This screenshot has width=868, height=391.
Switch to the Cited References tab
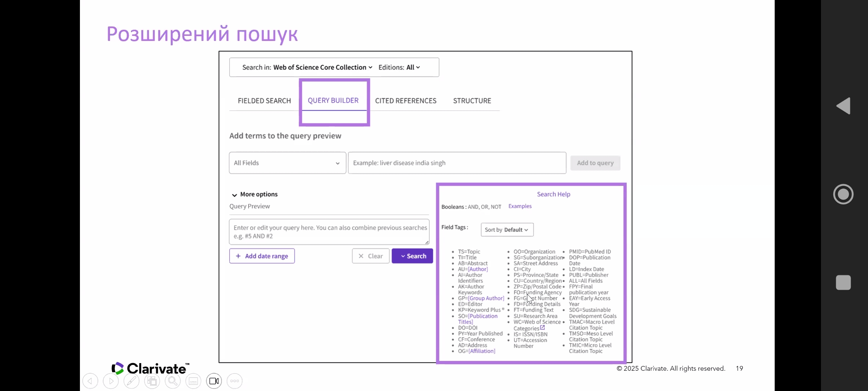(x=405, y=101)
